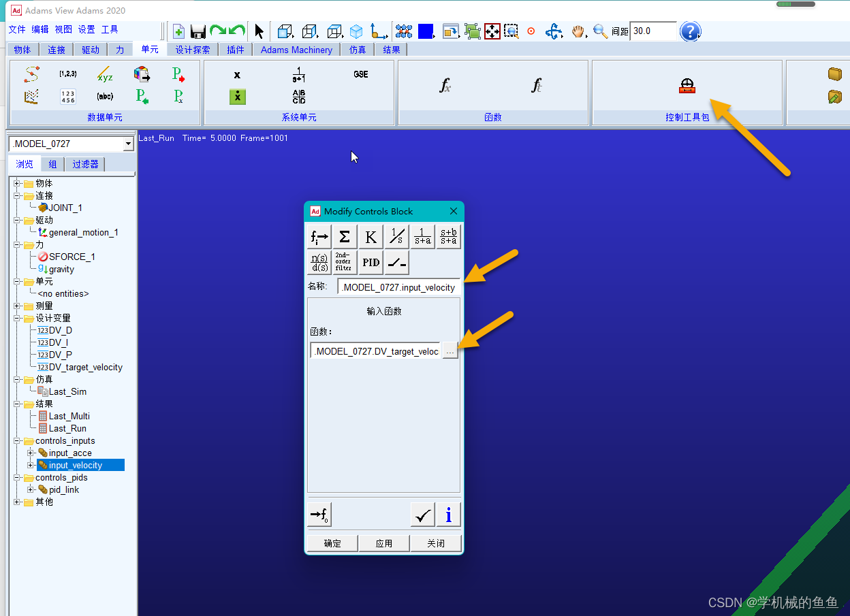850x616 pixels.
Task: Click the 确定 button
Action: click(332, 543)
